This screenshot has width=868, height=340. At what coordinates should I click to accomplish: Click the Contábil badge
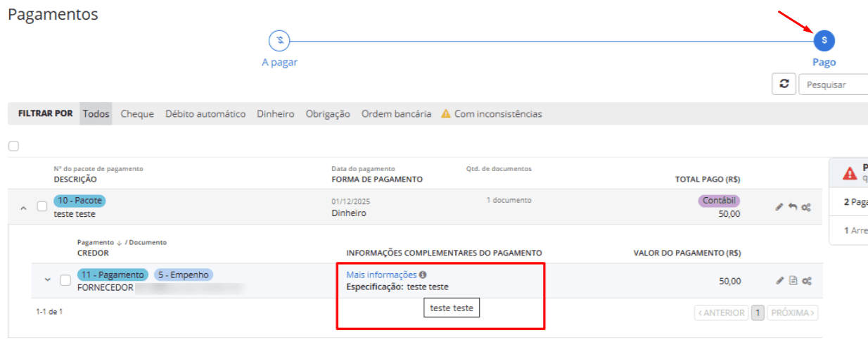pos(719,201)
